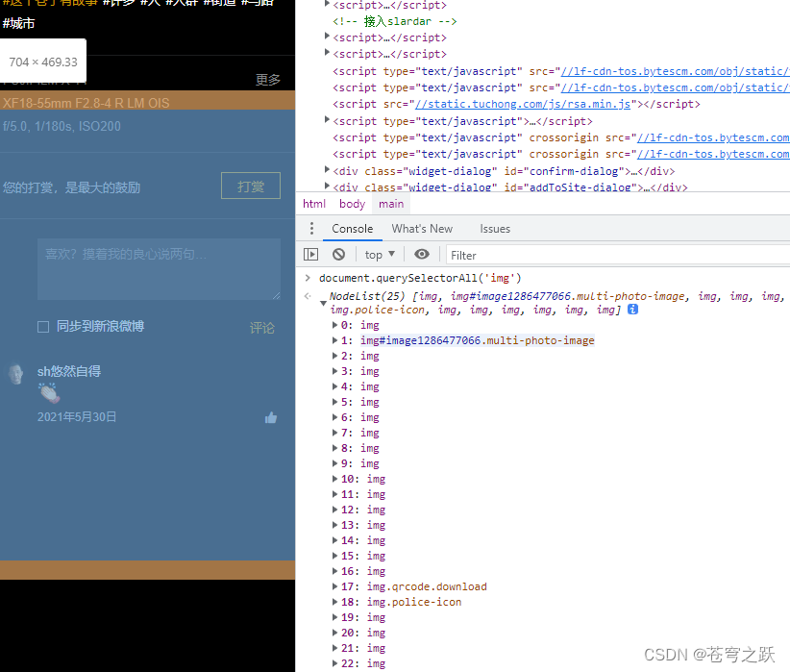Image resolution: width=790 pixels, height=672 pixels.
Task: Switch to the Console drawer tab
Action: click(x=352, y=229)
